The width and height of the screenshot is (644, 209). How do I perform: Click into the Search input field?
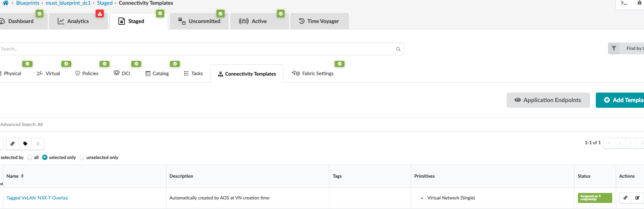(196, 49)
